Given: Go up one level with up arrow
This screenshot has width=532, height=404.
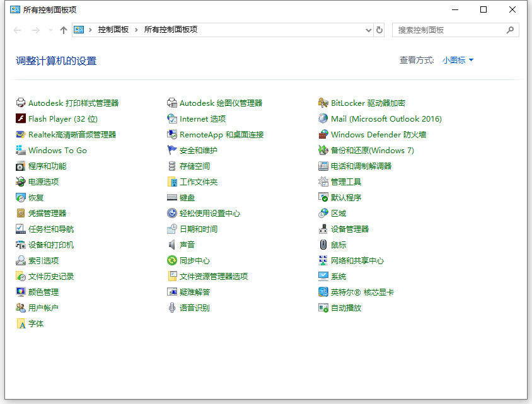Looking at the screenshot, I should (64, 30).
